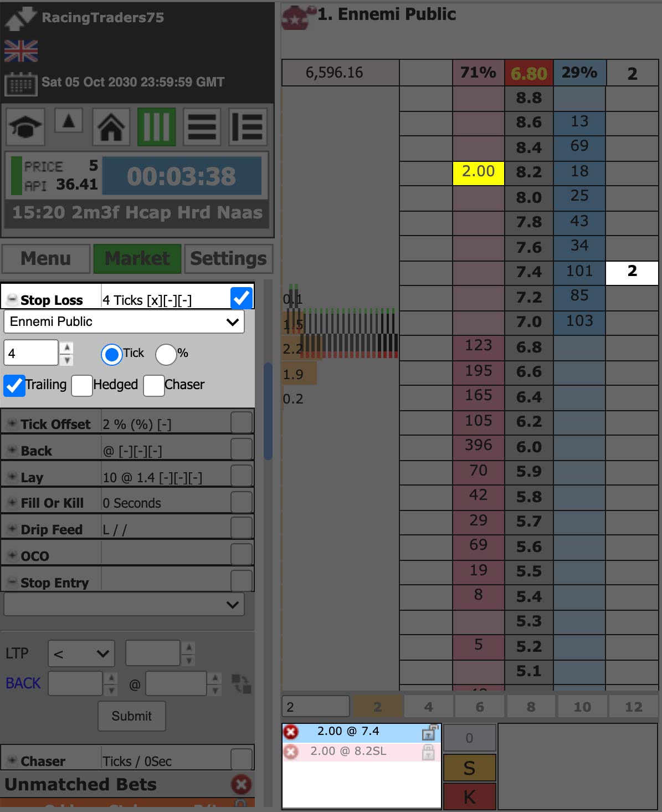
Task: Click the graduation cap training mode icon
Action: point(25,127)
